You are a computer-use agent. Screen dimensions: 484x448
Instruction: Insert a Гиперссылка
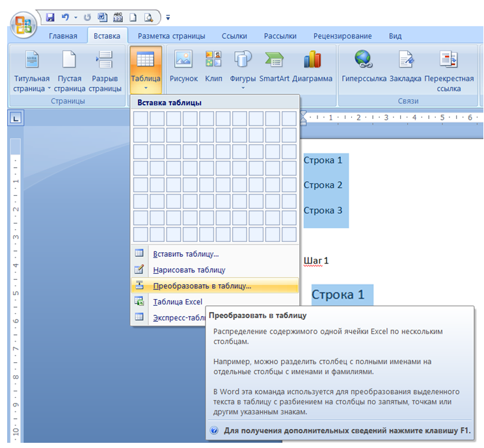pyautogui.click(x=364, y=67)
